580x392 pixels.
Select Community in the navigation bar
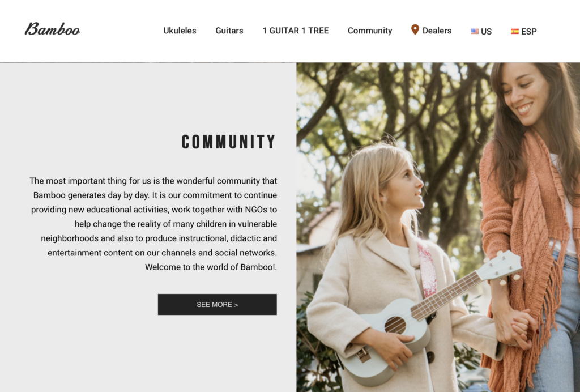pos(370,31)
